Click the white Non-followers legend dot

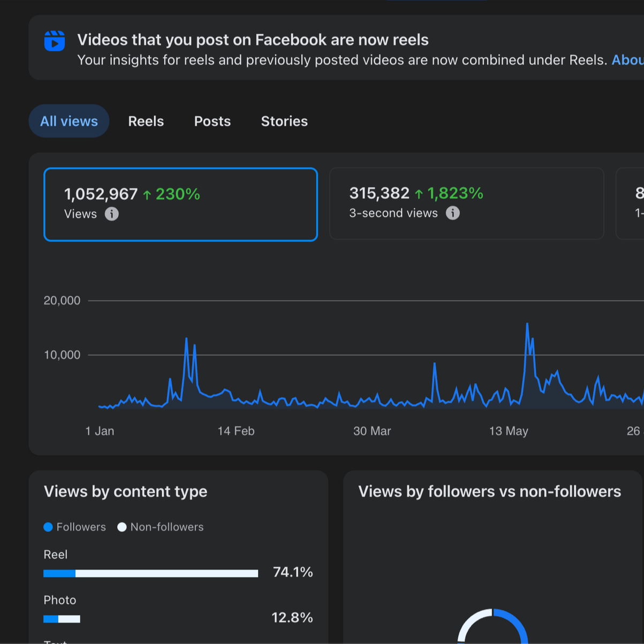122,527
